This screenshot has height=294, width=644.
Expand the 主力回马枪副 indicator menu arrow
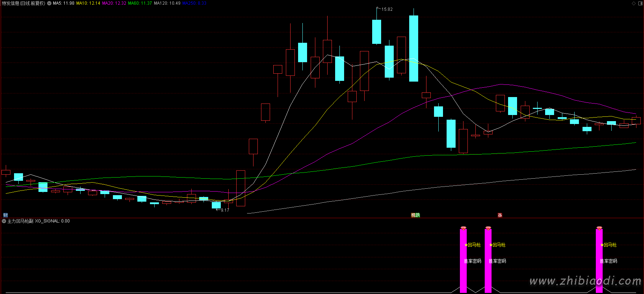coord(4,221)
